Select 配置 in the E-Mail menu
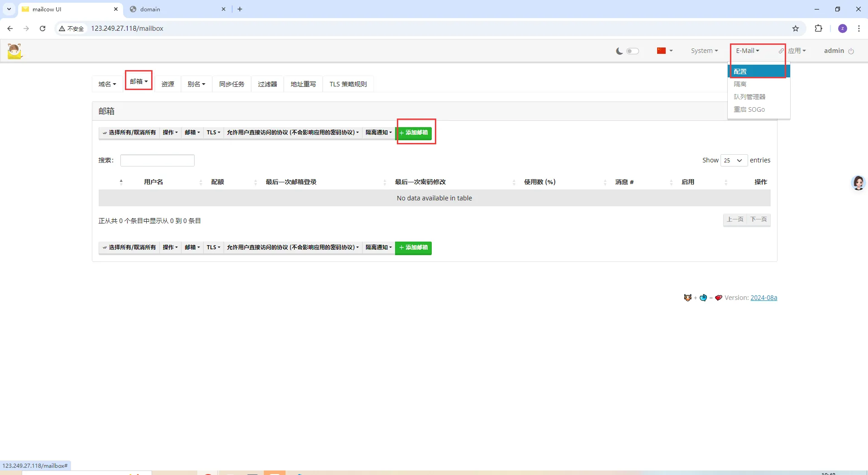Image resolution: width=868 pixels, height=475 pixels. (x=759, y=71)
